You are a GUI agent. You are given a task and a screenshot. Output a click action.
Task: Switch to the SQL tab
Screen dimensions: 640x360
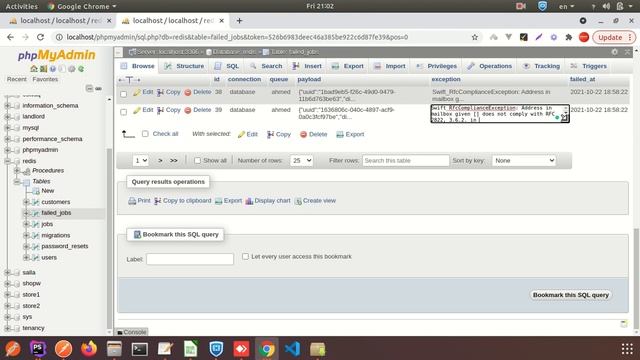click(x=227, y=66)
